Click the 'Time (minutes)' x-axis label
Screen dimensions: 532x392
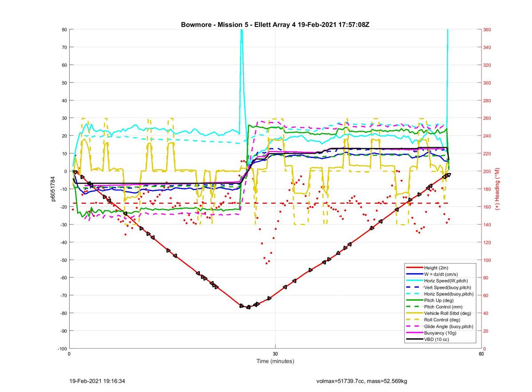[275, 361]
